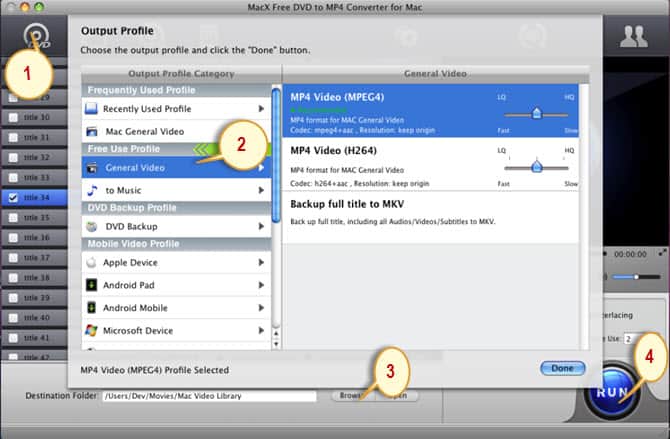The height and width of the screenshot is (439, 670).
Task: Click the Mac General Video icon
Action: [x=92, y=131]
